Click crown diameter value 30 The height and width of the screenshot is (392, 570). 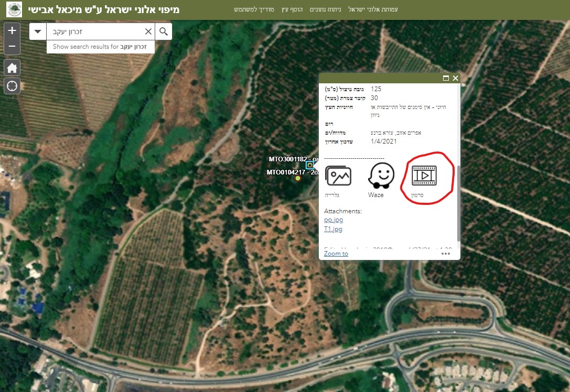(374, 98)
